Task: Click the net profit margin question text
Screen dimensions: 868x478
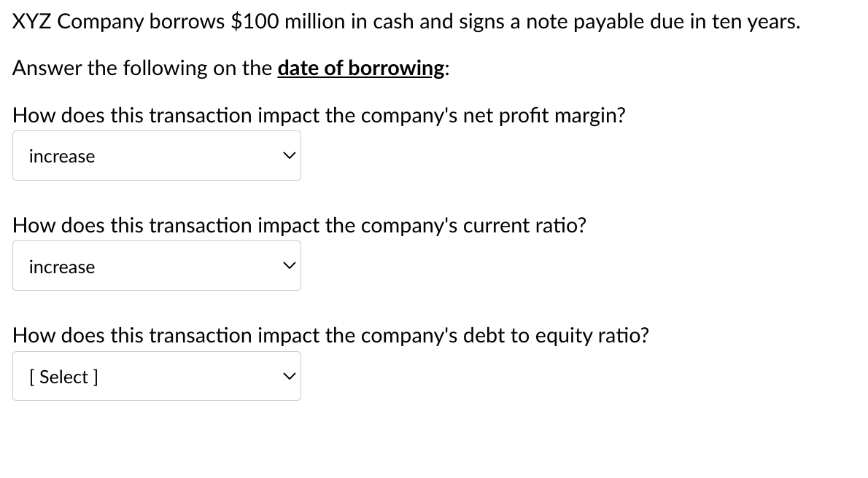Action: (x=319, y=114)
